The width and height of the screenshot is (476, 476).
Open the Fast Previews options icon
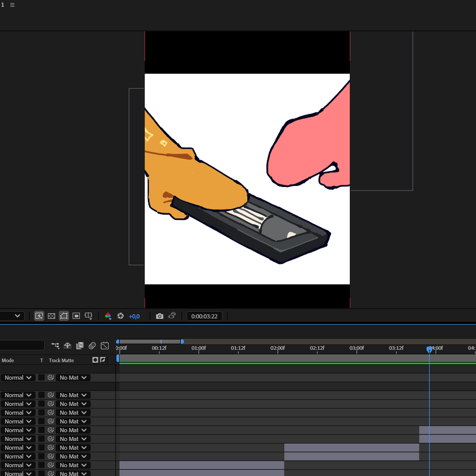coord(39,316)
